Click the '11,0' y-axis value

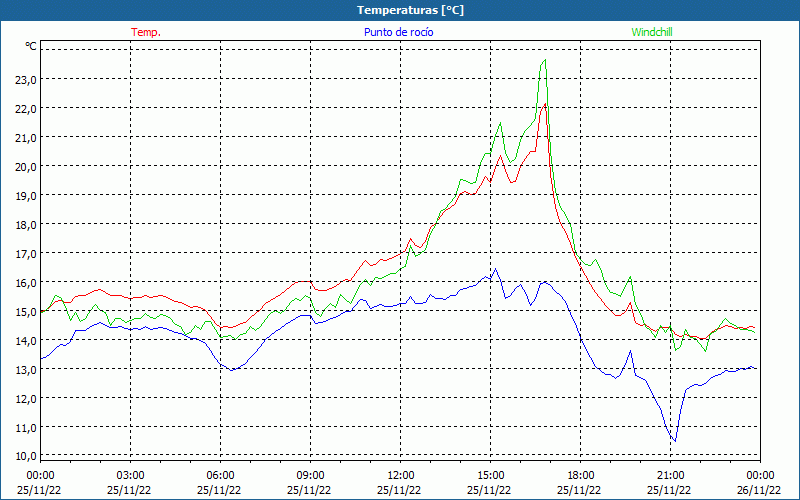pos(26,428)
